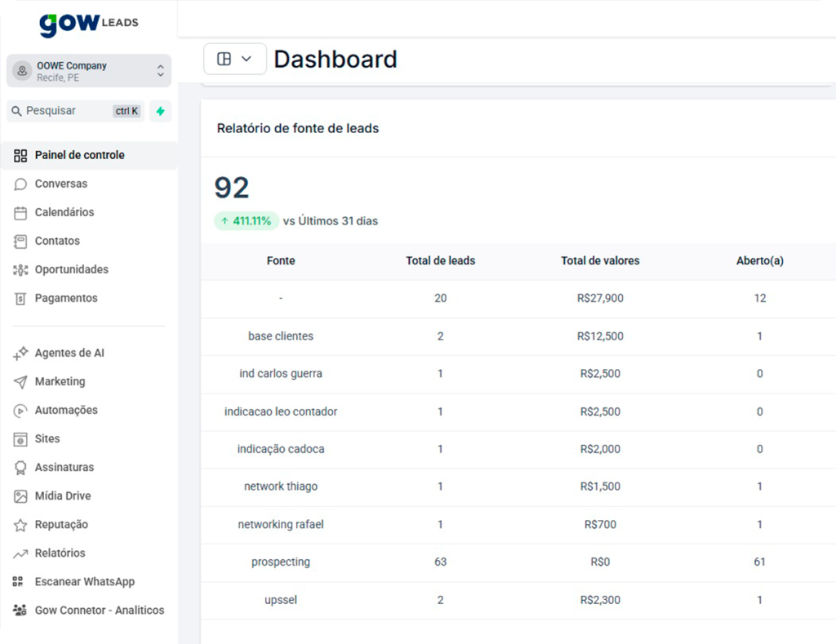Click the green lightning bolt quick-action icon
Viewport: 836px width, 644px height.
coord(160,111)
